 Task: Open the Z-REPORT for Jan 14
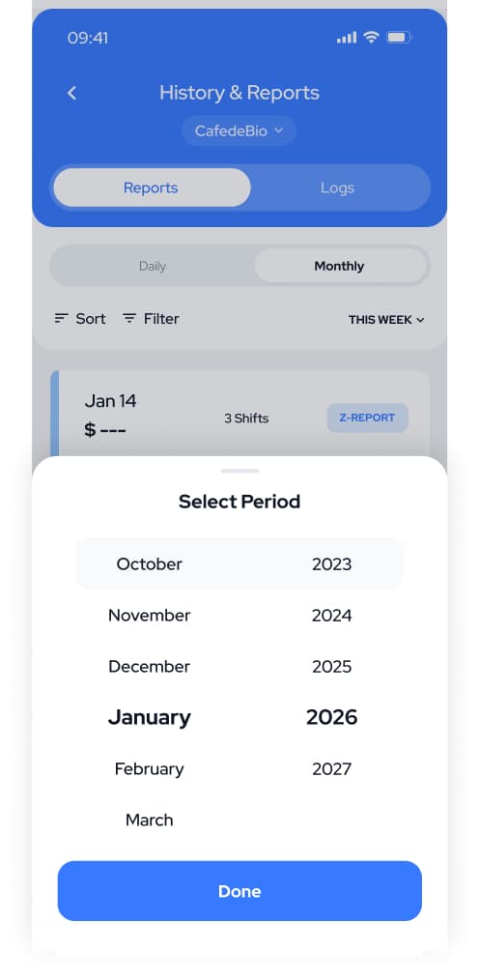pos(368,418)
